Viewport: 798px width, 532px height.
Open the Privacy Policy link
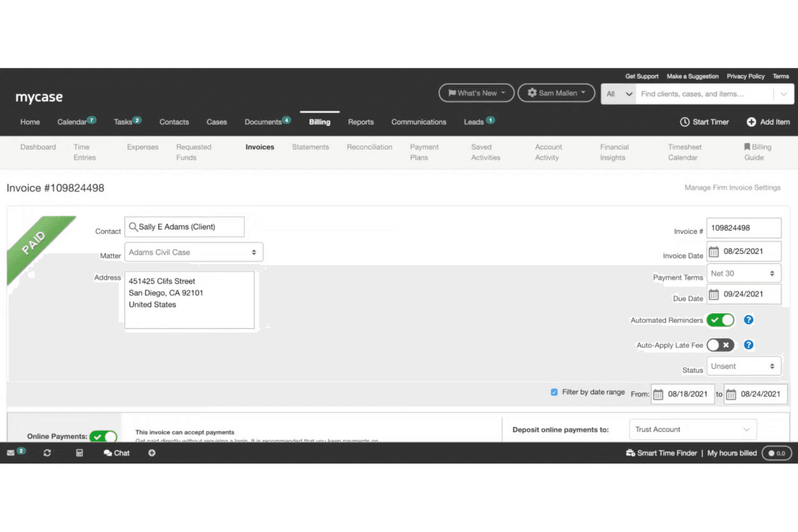point(746,77)
